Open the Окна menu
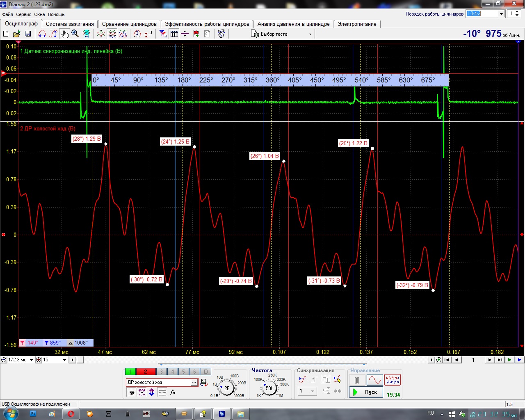 39,14
